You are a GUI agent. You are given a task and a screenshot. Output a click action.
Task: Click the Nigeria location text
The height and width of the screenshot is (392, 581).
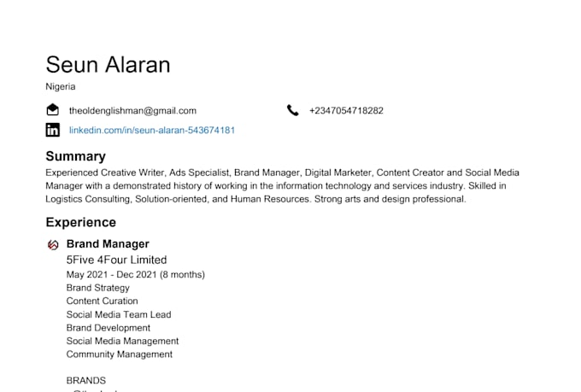(x=61, y=86)
